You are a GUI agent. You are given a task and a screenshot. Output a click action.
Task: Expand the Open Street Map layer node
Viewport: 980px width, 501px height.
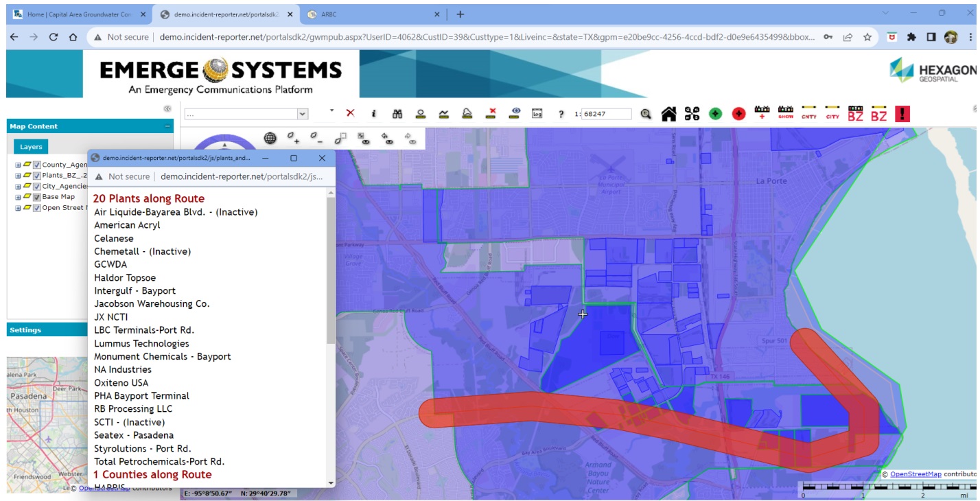click(18, 208)
